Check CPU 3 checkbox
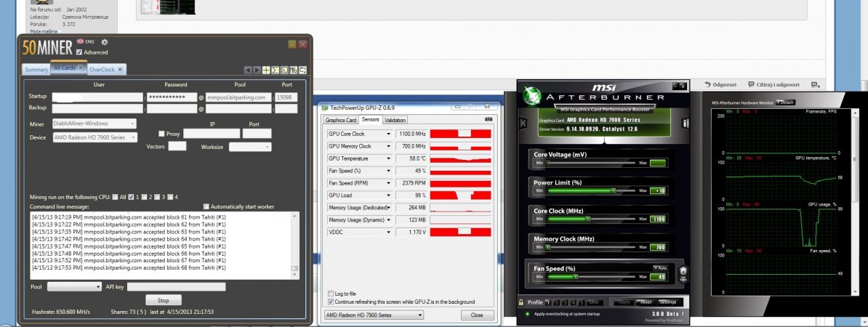Viewport: 868px width, 327px height. (x=157, y=197)
